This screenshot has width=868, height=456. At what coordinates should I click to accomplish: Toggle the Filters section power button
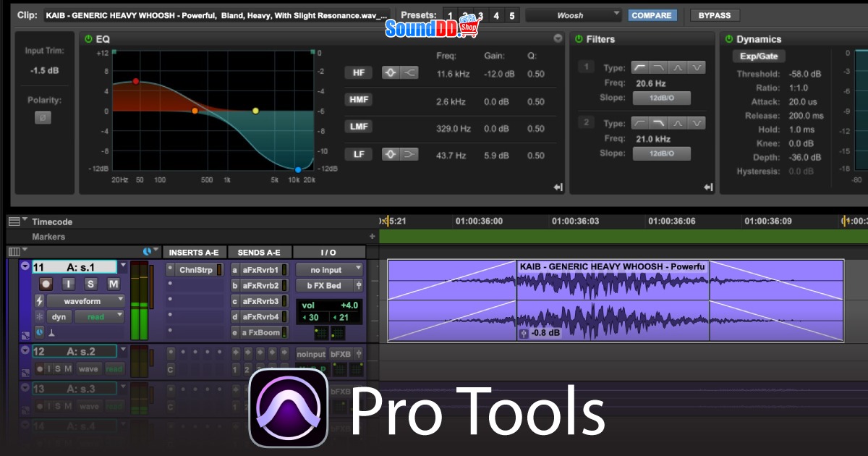[x=579, y=38]
